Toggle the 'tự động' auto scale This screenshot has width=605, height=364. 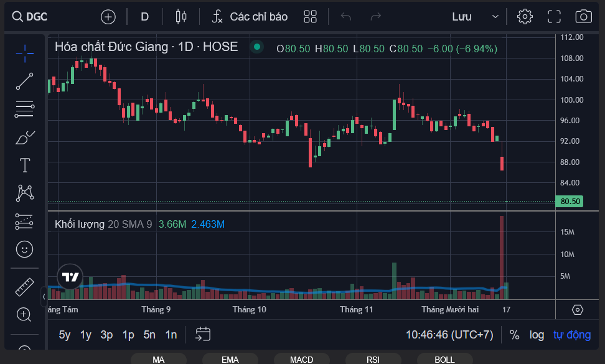point(571,335)
